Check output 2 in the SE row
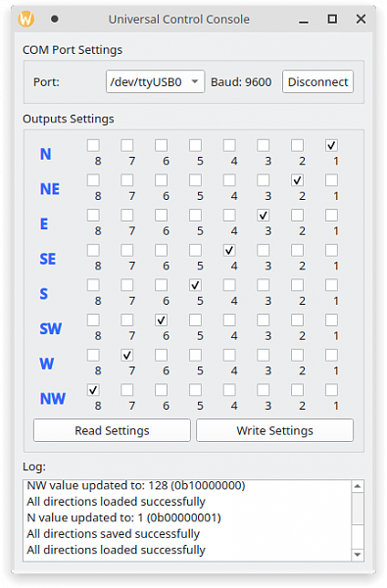387x588 pixels. coord(298,250)
